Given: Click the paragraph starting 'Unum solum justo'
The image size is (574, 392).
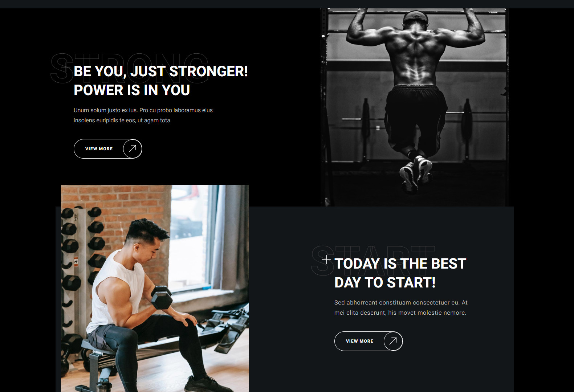Looking at the screenshot, I should [143, 115].
